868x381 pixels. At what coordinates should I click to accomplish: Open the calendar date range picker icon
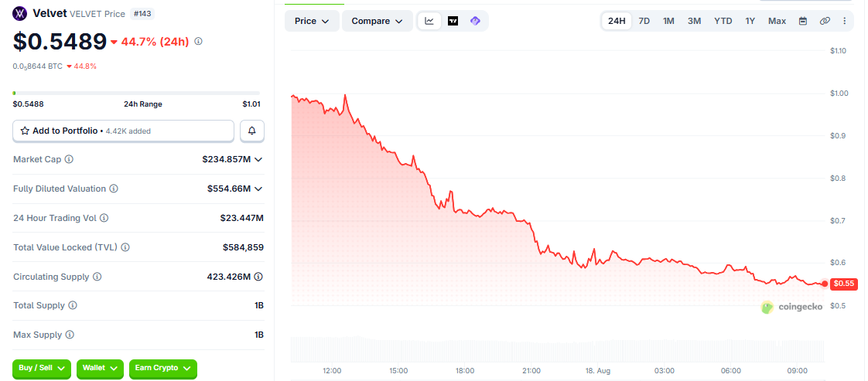click(803, 21)
